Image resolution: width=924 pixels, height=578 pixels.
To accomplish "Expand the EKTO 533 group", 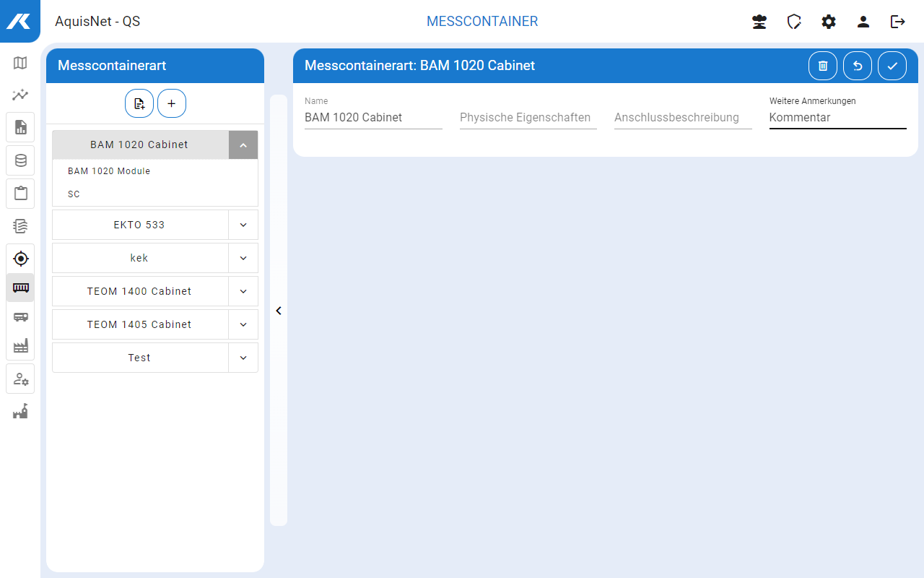I will 243,225.
